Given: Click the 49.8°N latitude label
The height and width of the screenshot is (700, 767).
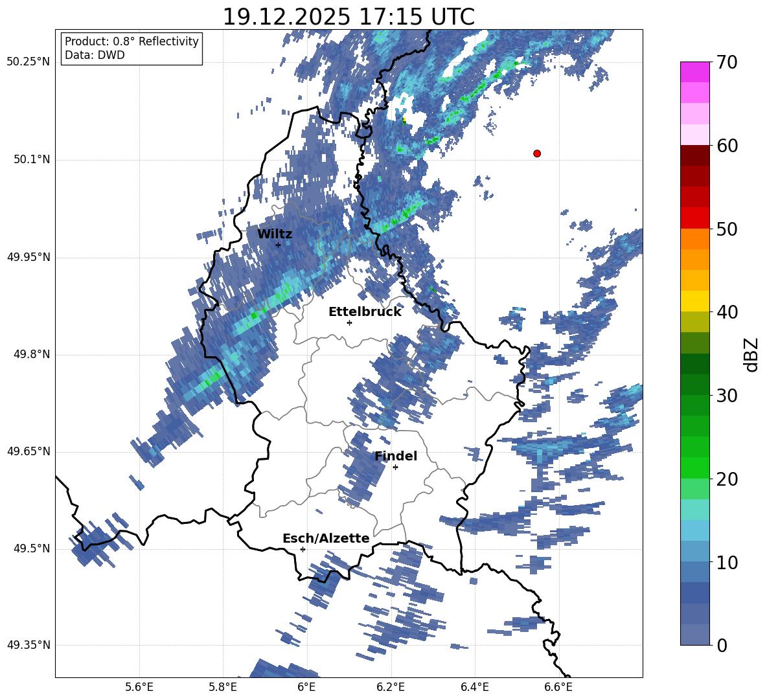Looking at the screenshot, I should (x=32, y=354).
